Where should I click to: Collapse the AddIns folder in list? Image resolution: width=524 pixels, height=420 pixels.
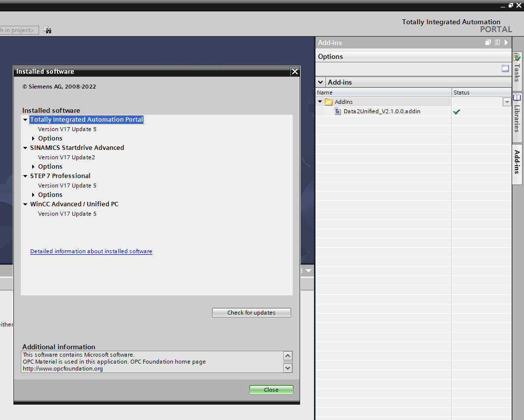coord(320,101)
